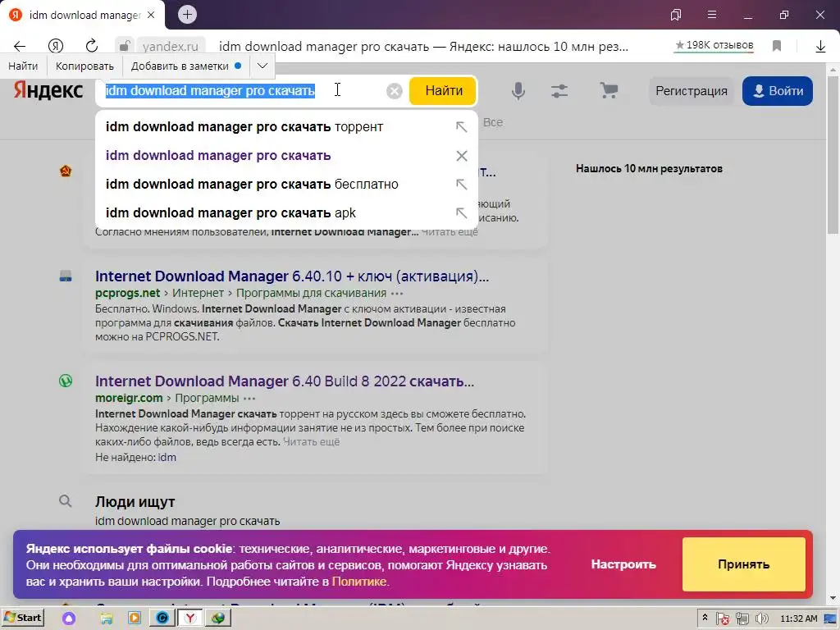Viewport: 840px width, 630px height.
Task: Open a new browser tab with plus icon
Action: 188,15
